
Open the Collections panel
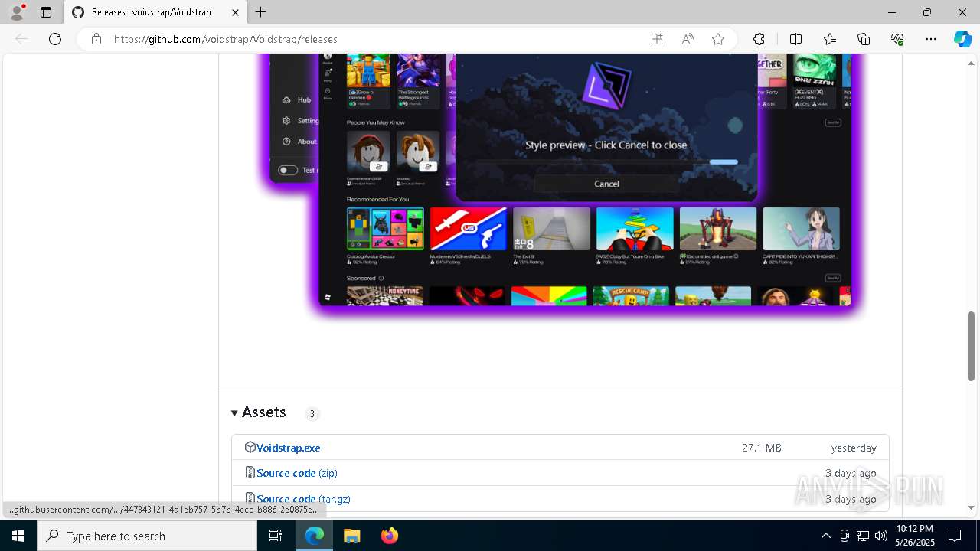click(864, 39)
